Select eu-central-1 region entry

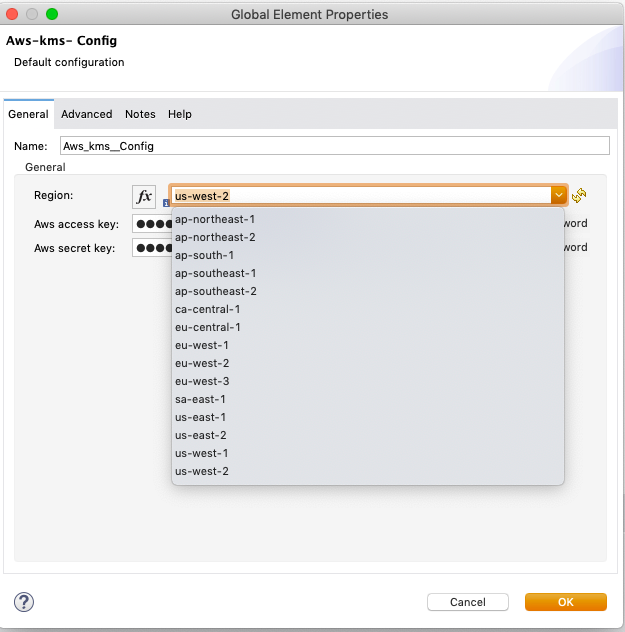click(368, 327)
